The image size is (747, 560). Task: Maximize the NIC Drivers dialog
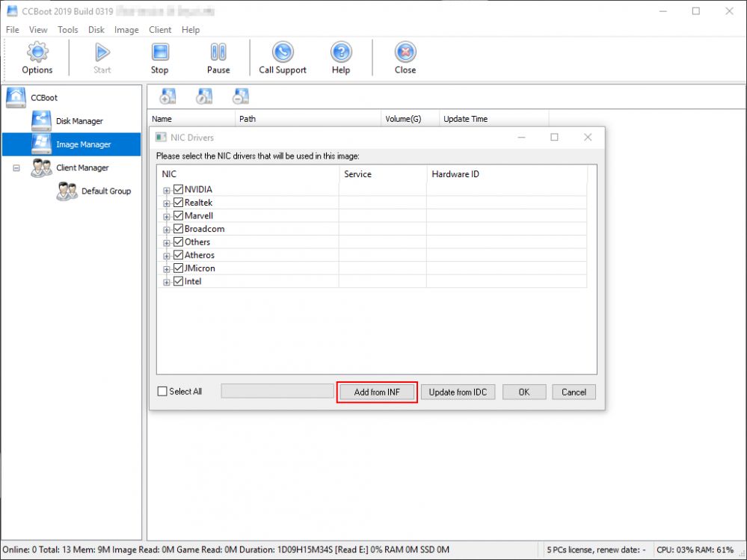(555, 137)
